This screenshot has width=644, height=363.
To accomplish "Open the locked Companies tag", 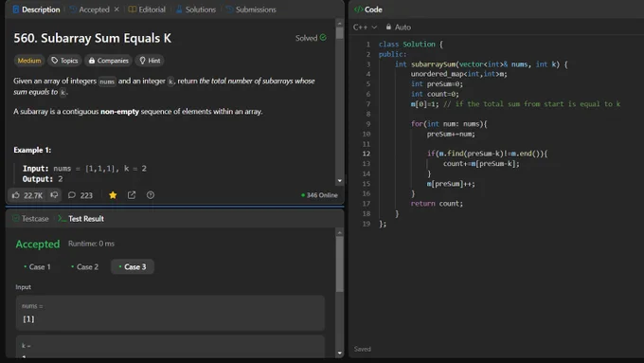I will tap(108, 61).
